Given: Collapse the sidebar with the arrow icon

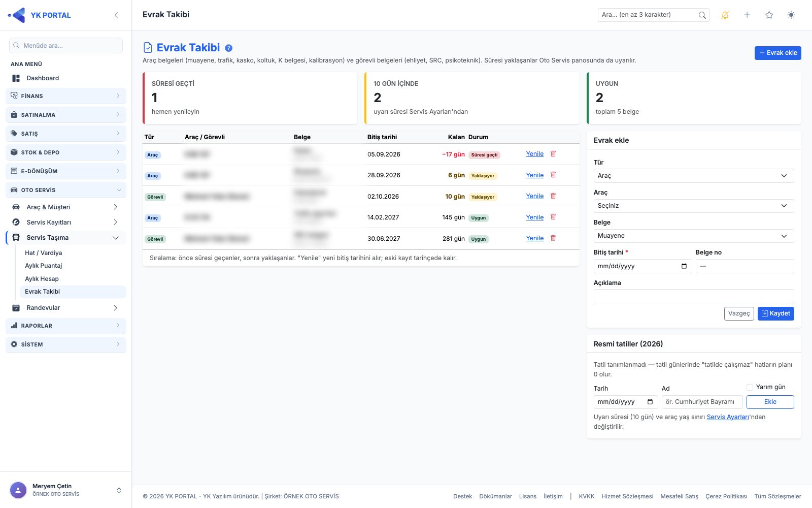Looking at the screenshot, I should pos(116,15).
